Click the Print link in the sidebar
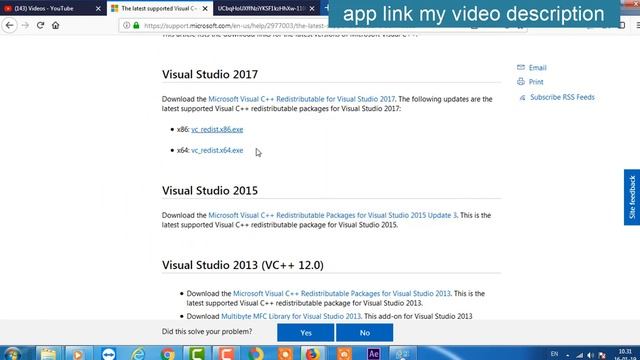The width and height of the screenshot is (640, 360). point(536,82)
